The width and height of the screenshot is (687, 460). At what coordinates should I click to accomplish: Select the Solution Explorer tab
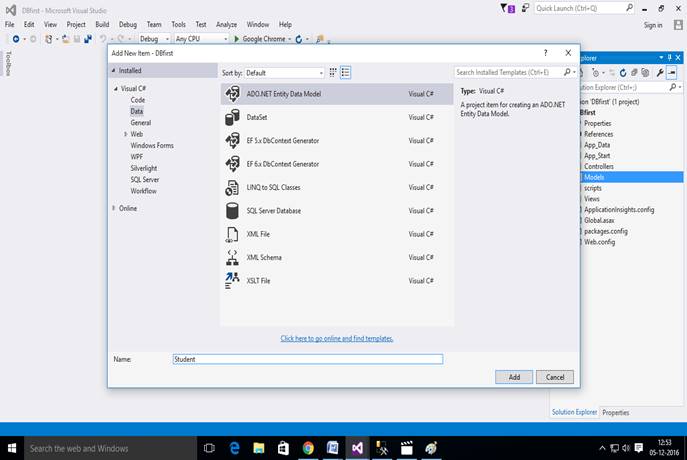point(574,412)
